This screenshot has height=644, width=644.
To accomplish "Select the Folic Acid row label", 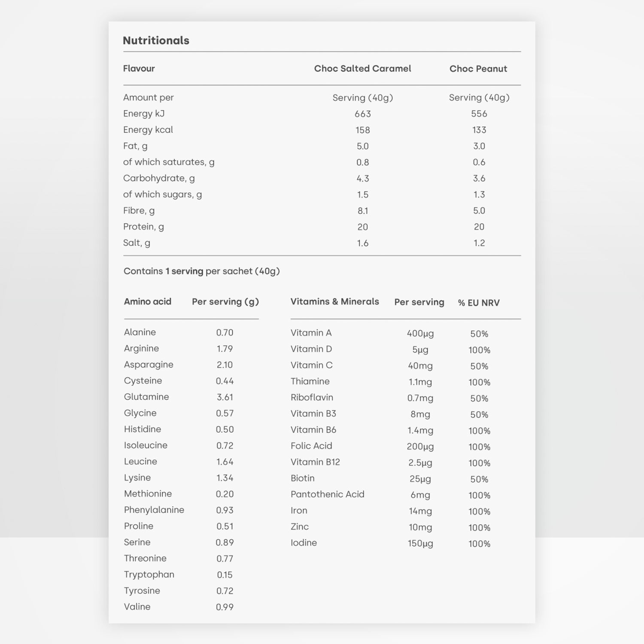I will tap(311, 446).
